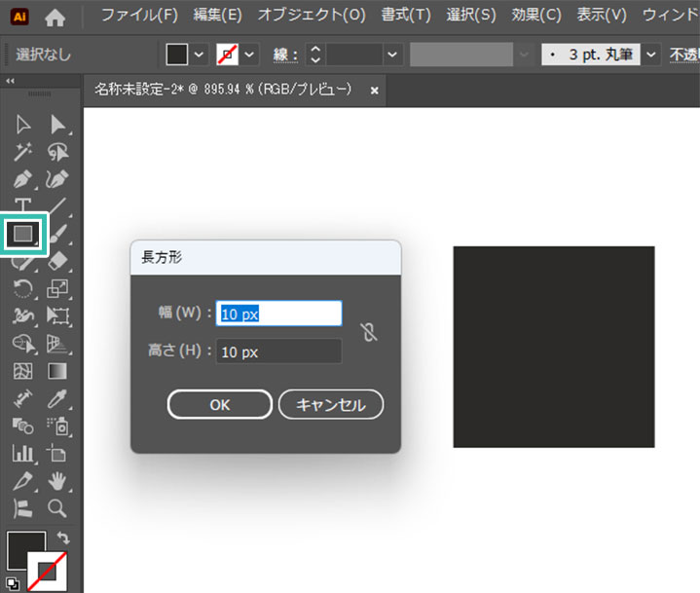Click the Home icon
Image resolution: width=700 pixels, height=593 pixels.
pos(56,17)
